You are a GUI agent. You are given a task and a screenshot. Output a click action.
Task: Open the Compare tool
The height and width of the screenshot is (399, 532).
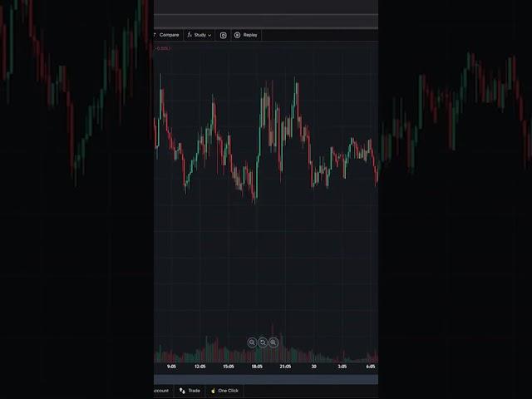pos(167,35)
